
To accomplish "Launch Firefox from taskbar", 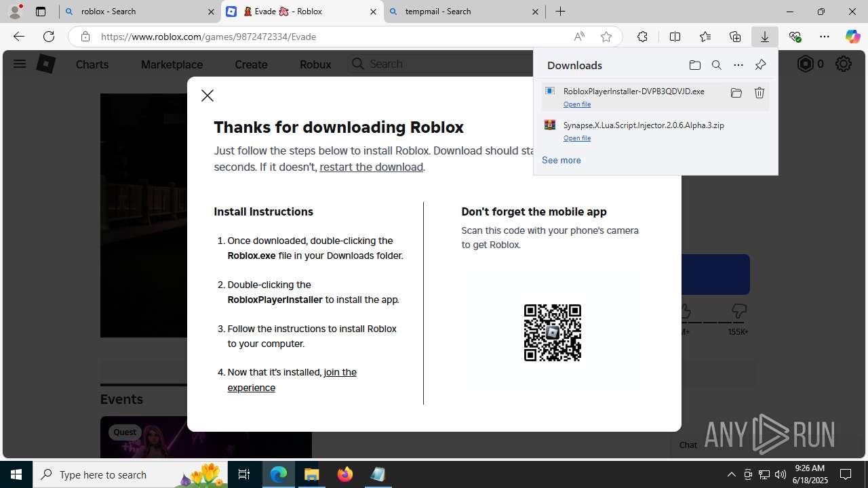I will (x=345, y=474).
